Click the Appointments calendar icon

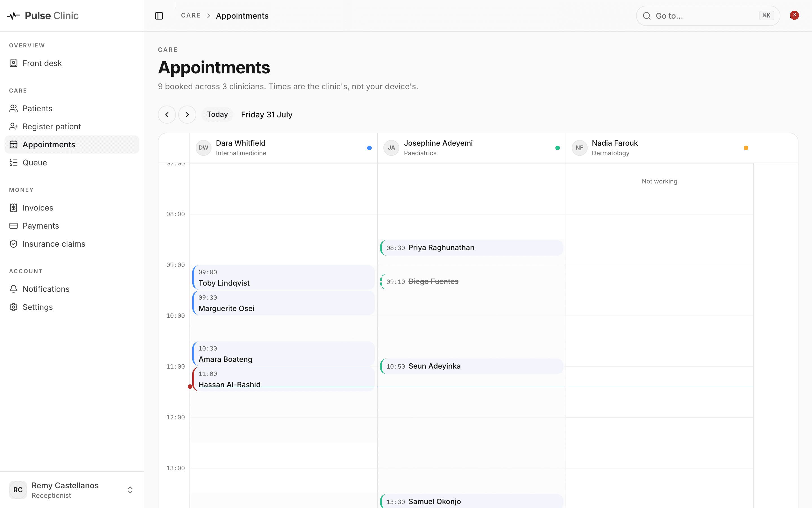(x=14, y=144)
